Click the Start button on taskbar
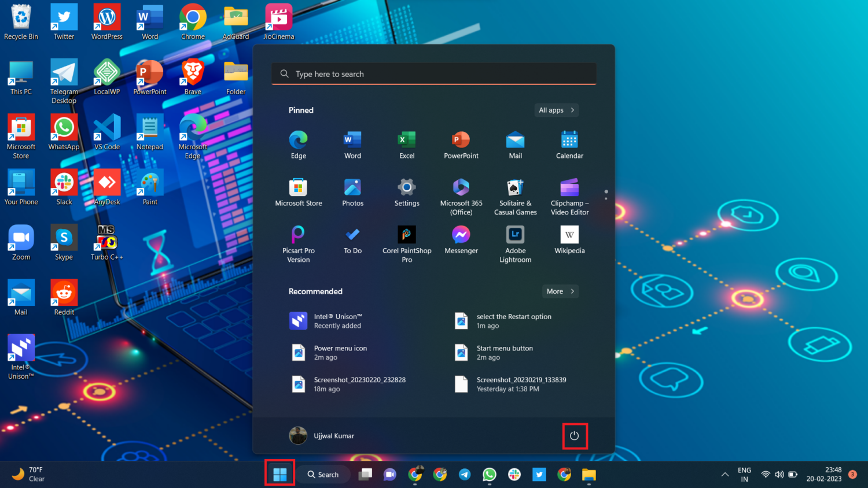 point(280,474)
